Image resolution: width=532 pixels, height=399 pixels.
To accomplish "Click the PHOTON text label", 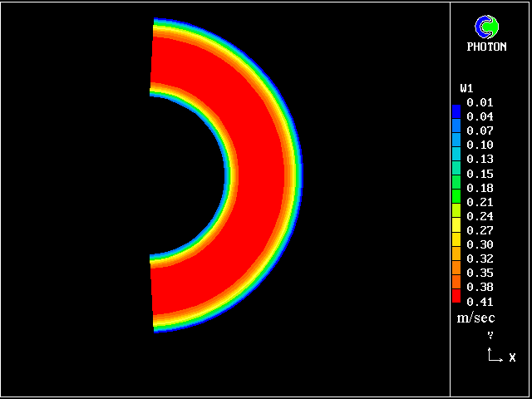I will point(486,47).
